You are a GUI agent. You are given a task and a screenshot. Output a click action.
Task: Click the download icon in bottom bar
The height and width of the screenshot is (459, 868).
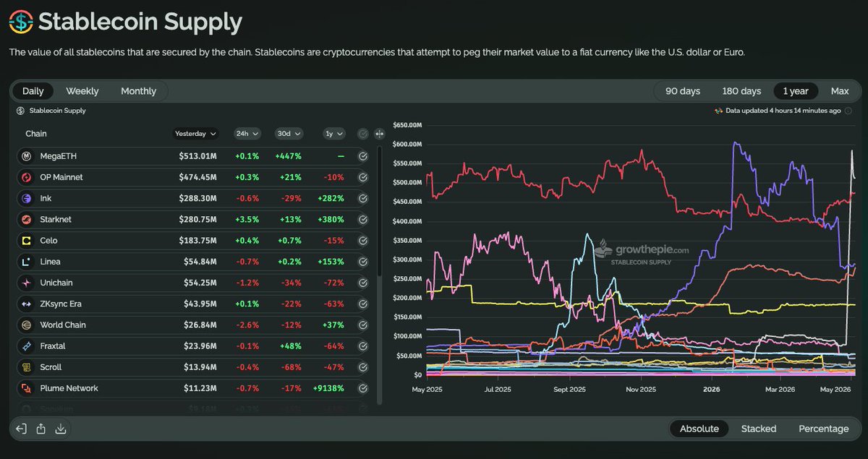pyautogui.click(x=61, y=429)
